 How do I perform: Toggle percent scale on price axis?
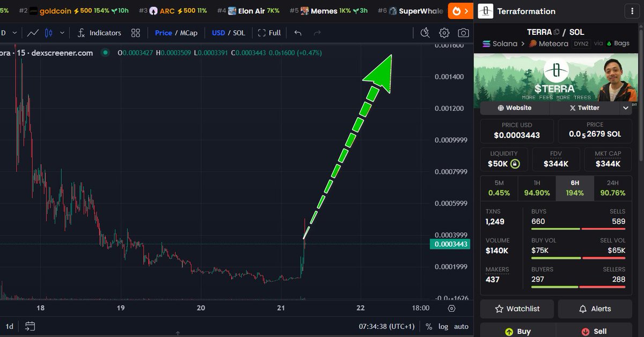(429, 326)
